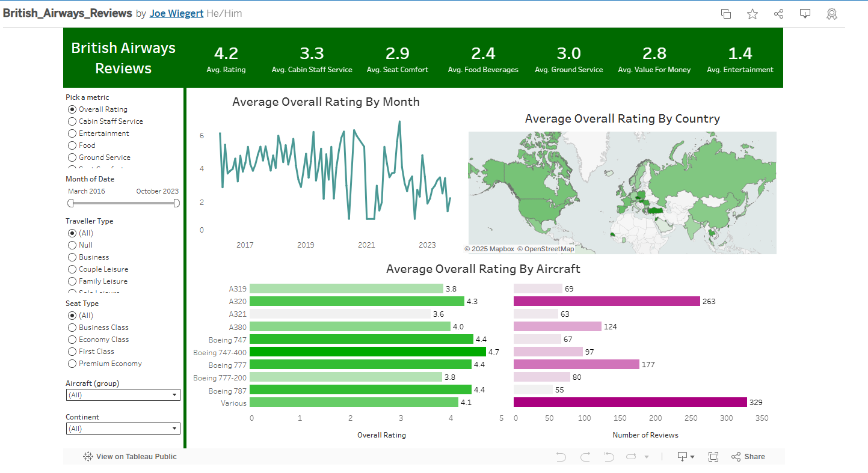Image resolution: width=868 pixels, height=473 pixels.
Task: Click the undo arrow in footer toolbar
Action: click(x=561, y=457)
